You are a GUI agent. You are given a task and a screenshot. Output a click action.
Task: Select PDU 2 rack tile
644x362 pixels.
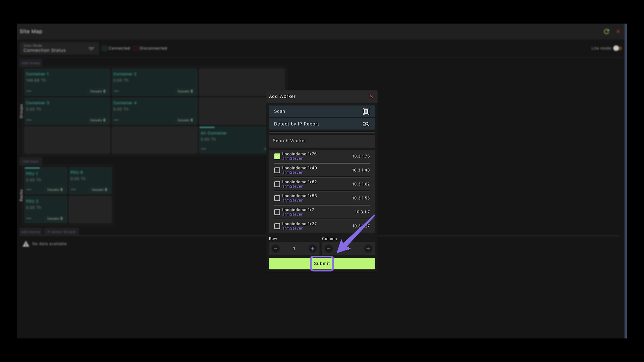click(46, 209)
